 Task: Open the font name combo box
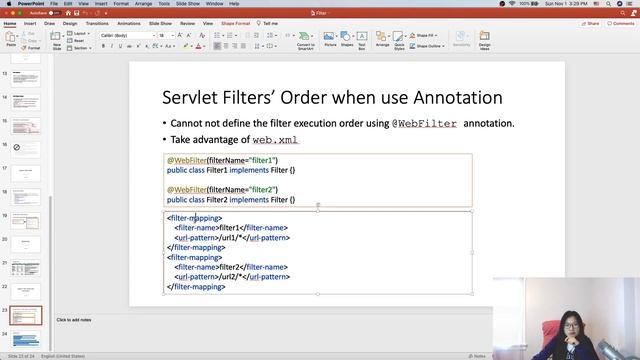pos(128,36)
